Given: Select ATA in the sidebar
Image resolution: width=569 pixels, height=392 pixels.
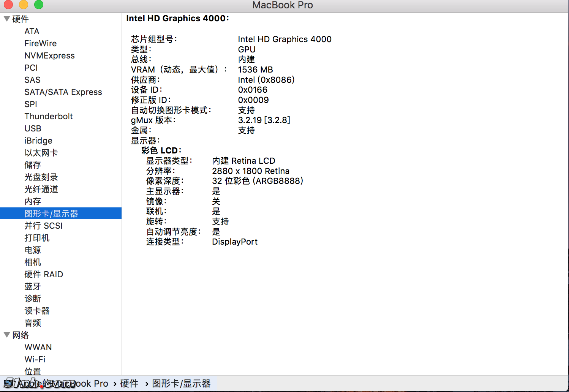Looking at the screenshot, I should tap(32, 31).
